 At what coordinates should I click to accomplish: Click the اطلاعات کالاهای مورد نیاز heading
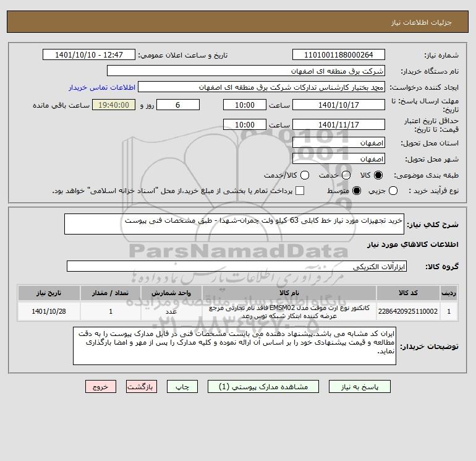pyautogui.click(x=413, y=244)
